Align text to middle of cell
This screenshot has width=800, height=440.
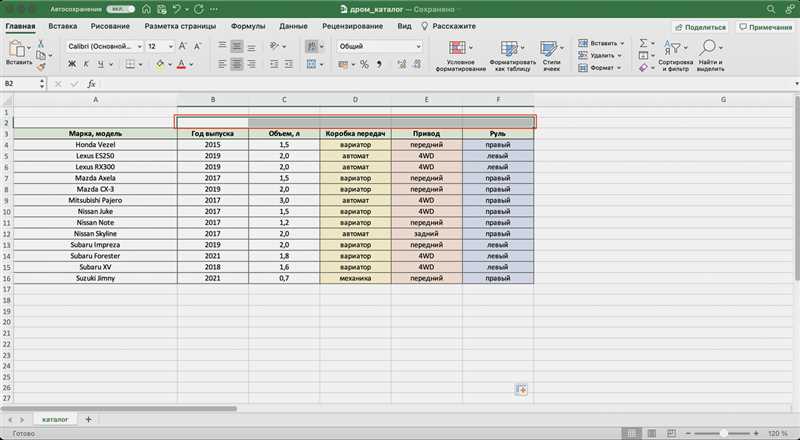click(x=237, y=46)
